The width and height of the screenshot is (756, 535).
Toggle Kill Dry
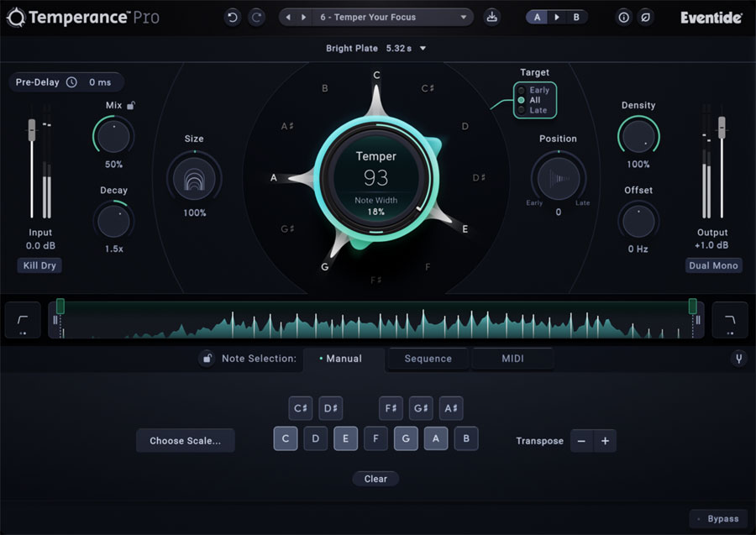coord(39,265)
